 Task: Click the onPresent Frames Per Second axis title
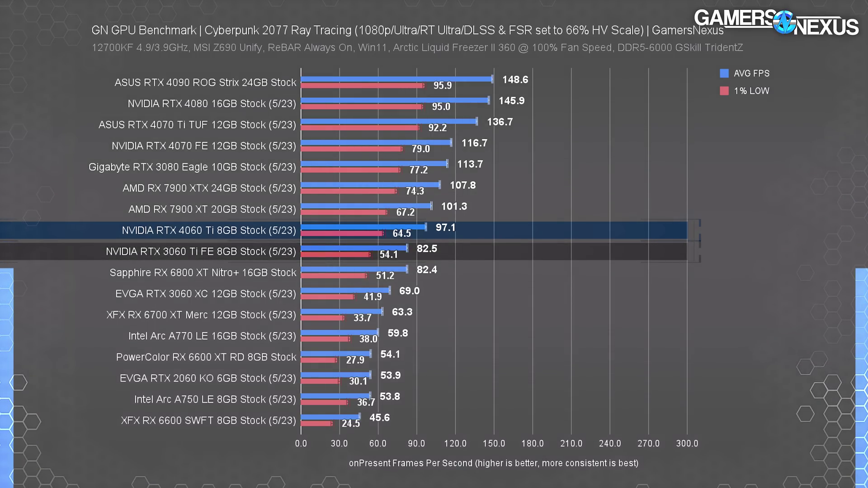click(x=493, y=463)
